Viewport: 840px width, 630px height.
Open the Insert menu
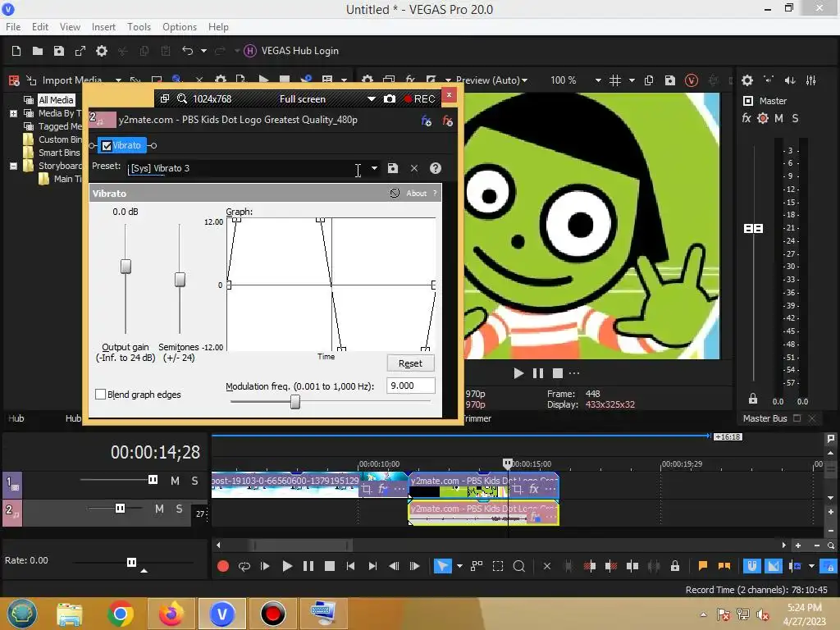coord(103,27)
